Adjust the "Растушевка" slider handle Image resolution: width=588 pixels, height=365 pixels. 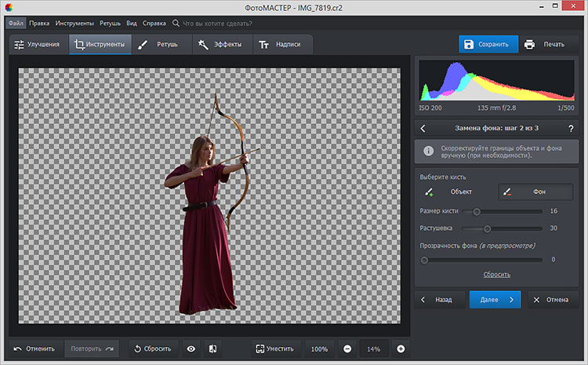tap(487, 228)
